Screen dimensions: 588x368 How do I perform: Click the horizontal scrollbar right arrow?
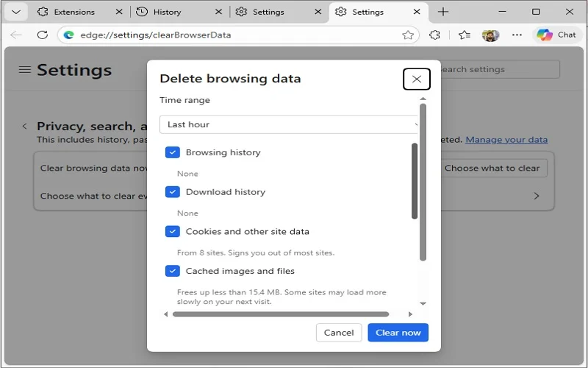[x=410, y=314]
